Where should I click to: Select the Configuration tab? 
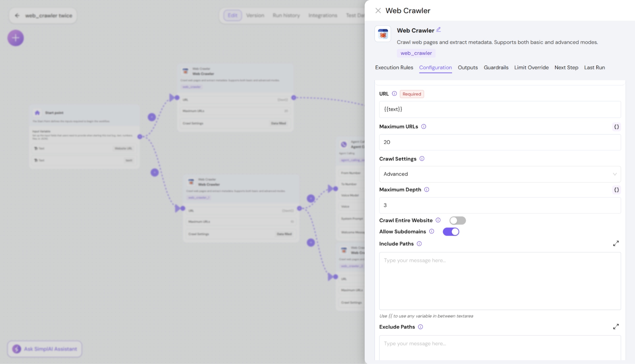[436, 67]
